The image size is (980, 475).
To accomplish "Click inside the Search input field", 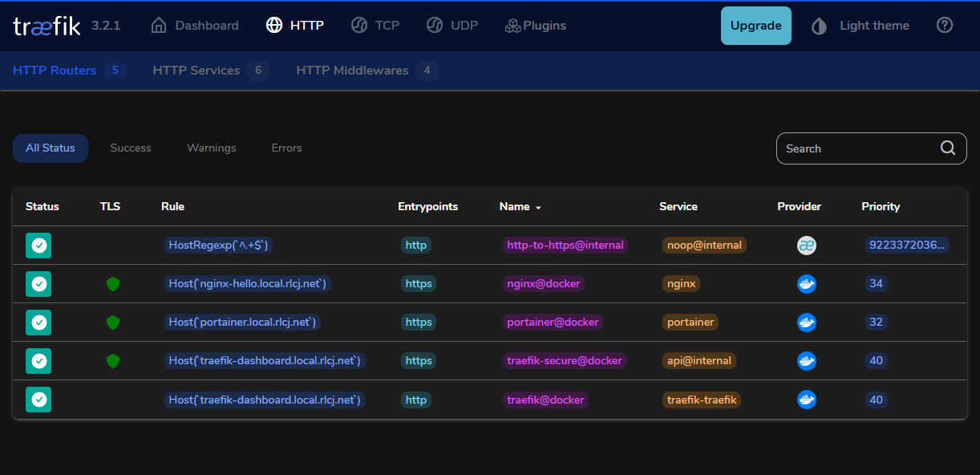I will [x=850, y=148].
